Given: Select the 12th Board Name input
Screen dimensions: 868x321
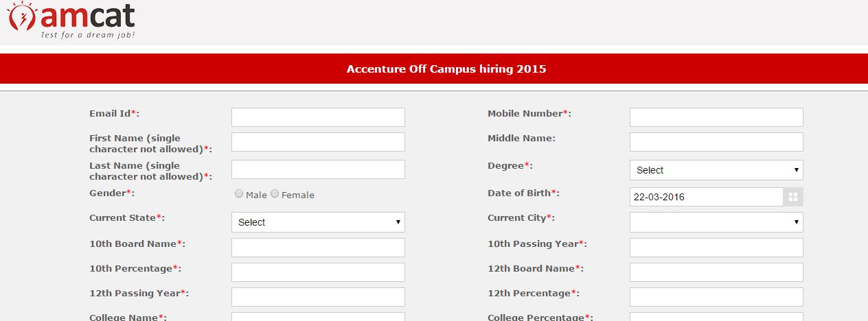Looking at the screenshot, I should pos(716,272).
